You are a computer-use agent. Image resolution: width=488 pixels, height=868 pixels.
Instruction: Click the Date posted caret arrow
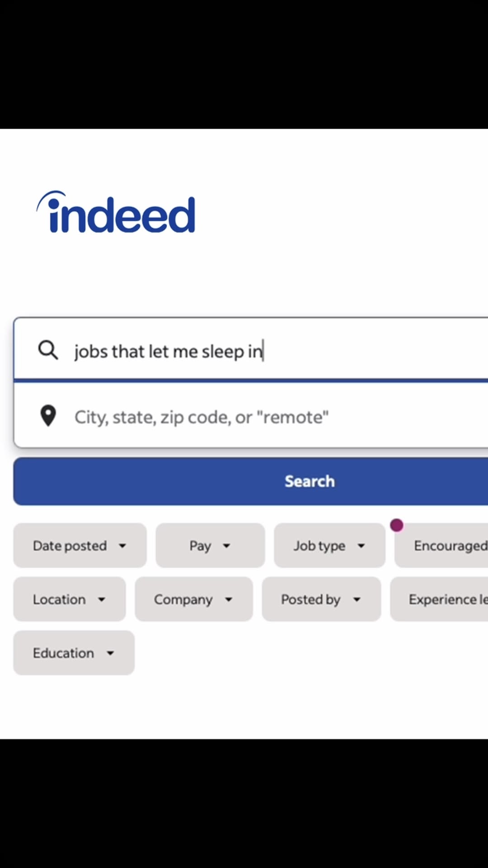pos(122,546)
